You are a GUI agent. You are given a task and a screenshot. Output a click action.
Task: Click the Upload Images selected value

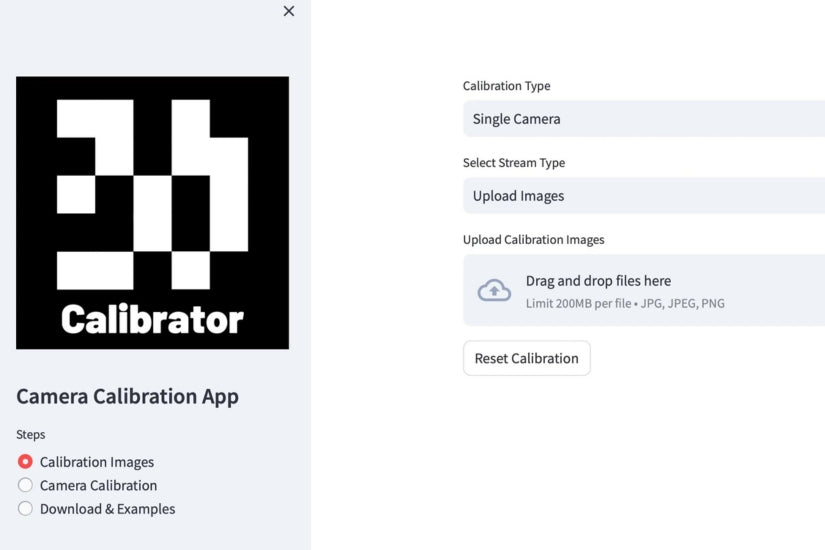[518, 196]
